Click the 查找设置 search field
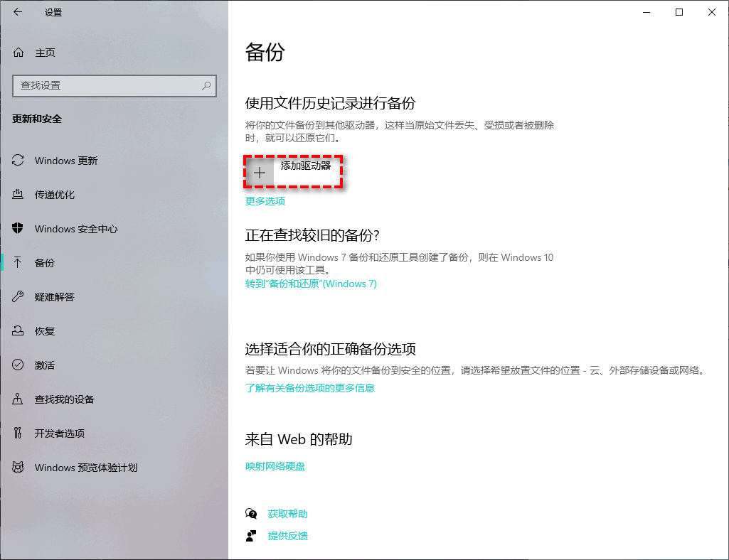The image size is (729, 560). (107, 85)
